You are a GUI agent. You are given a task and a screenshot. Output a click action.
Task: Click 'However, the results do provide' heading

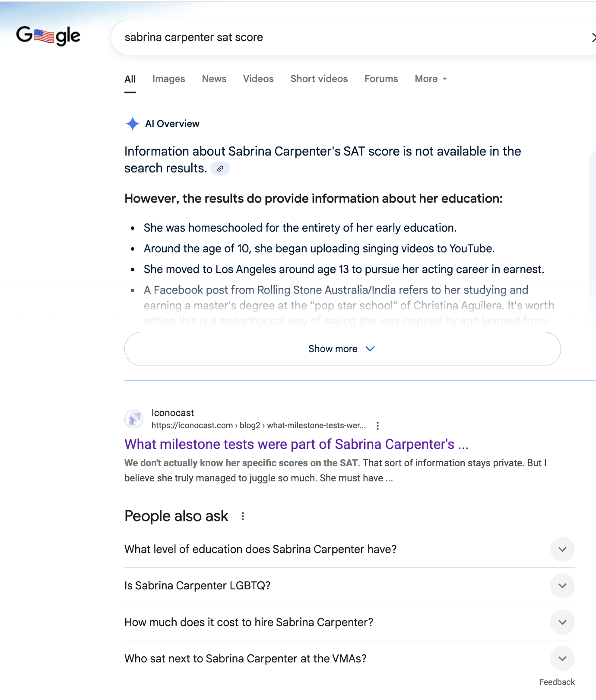coord(314,199)
